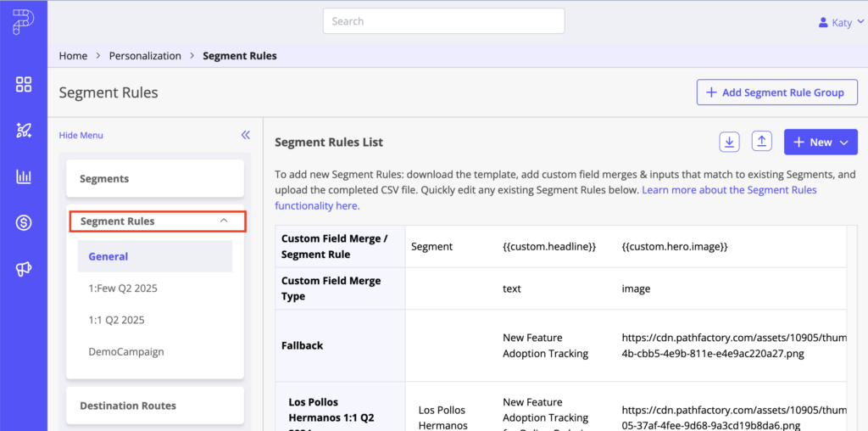This screenshot has width=868, height=431.
Task: Open the Destination Routes menu section
Action: [155, 406]
